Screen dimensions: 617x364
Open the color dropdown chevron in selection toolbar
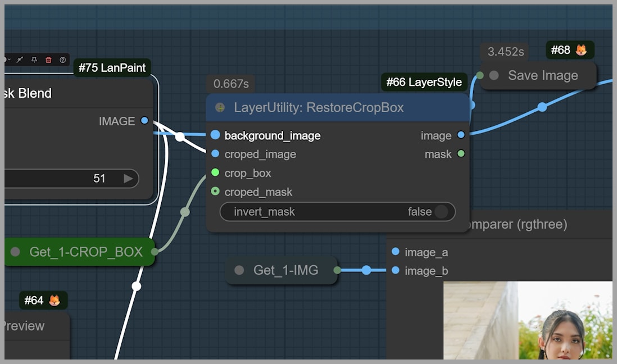coord(8,60)
